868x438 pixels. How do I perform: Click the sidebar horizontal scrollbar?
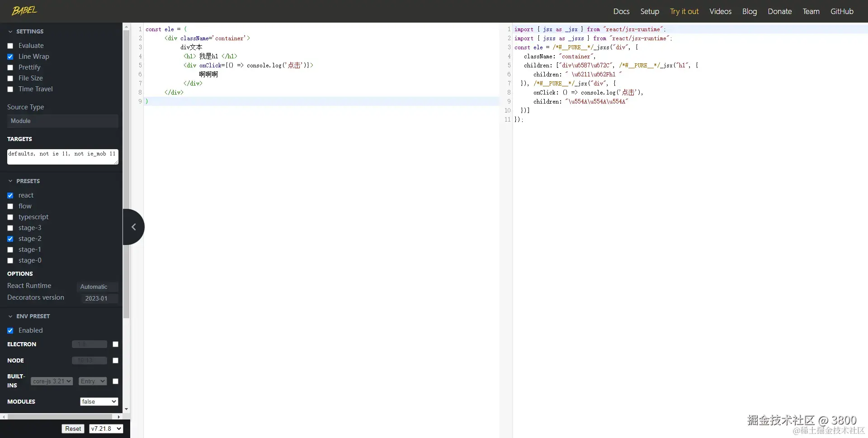(x=61, y=417)
